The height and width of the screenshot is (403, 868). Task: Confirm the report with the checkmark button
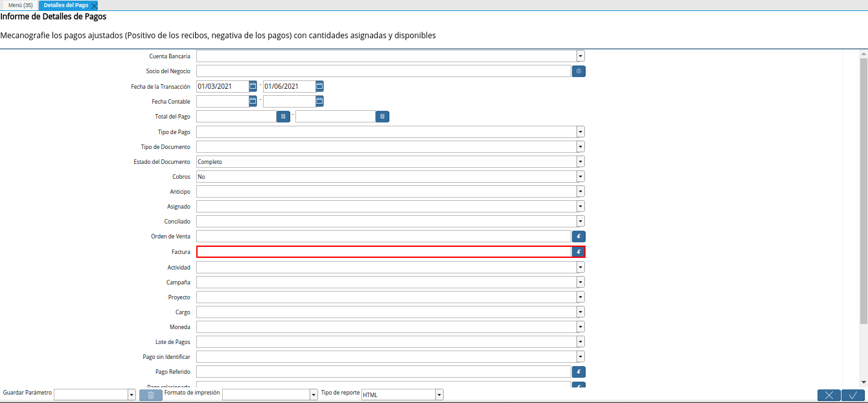click(853, 395)
